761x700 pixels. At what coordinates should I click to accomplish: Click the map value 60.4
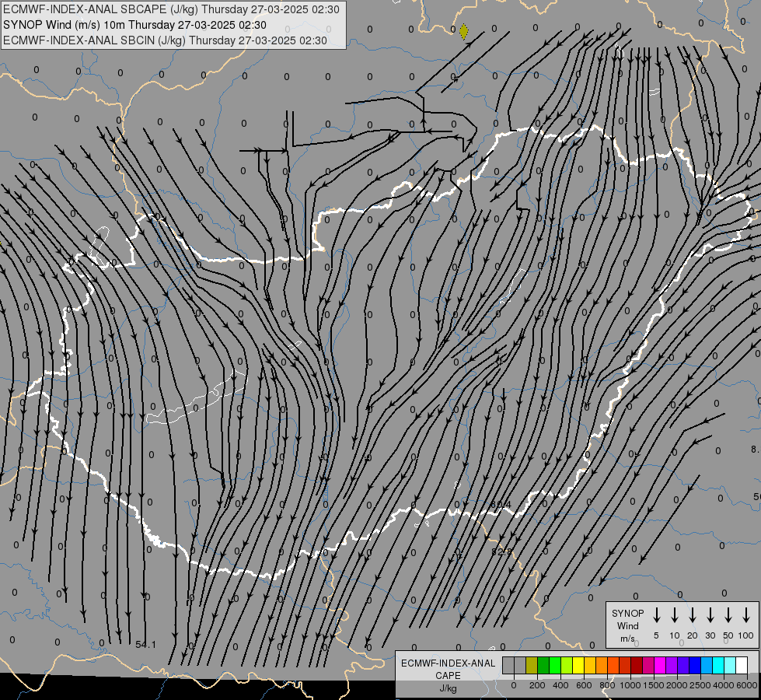tap(501, 506)
